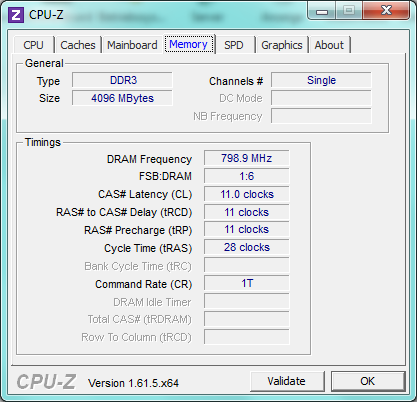The image size is (418, 403).
Task: Click the Memory tab
Action: (x=189, y=44)
